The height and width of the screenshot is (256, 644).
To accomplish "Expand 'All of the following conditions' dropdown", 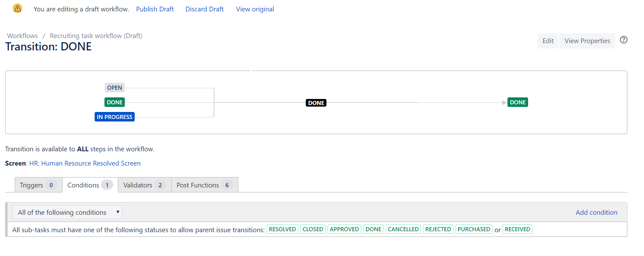I will (x=67, y=212).
